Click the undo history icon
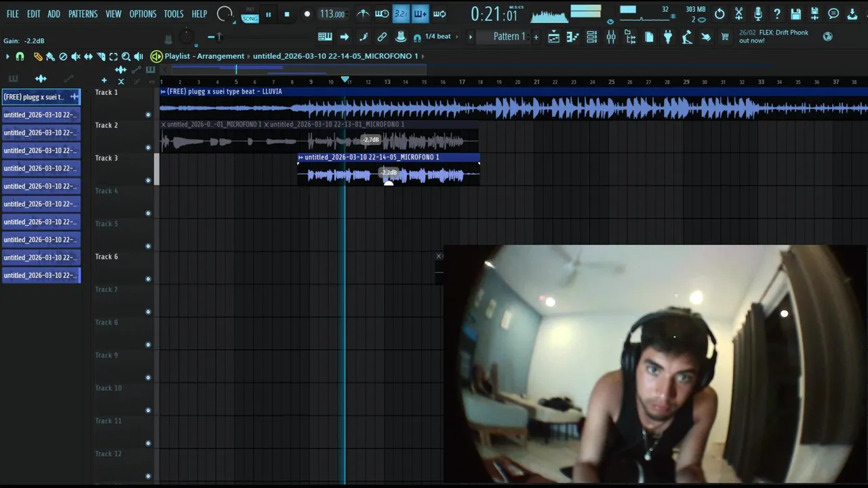The image size is (868, 488). tap(719, 14)
